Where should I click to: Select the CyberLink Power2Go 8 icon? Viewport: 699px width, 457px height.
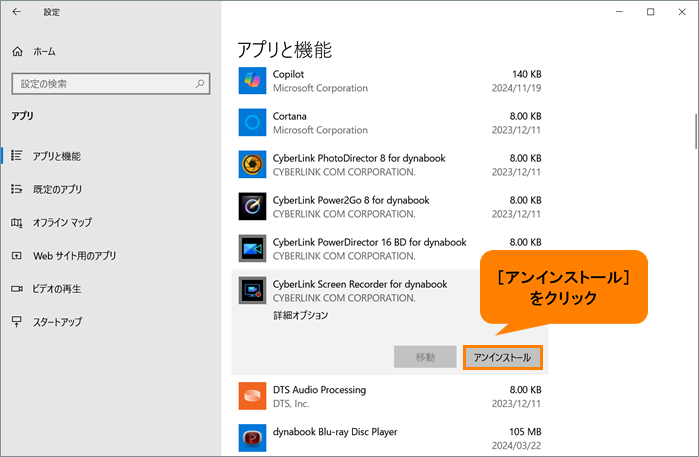coord(252,206)
